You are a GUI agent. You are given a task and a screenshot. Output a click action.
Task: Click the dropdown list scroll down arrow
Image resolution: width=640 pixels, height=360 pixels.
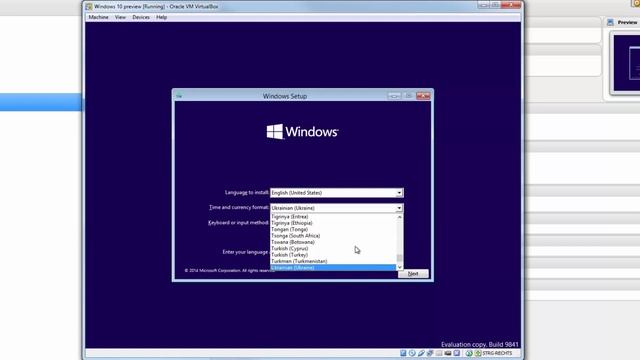[400, 267]
